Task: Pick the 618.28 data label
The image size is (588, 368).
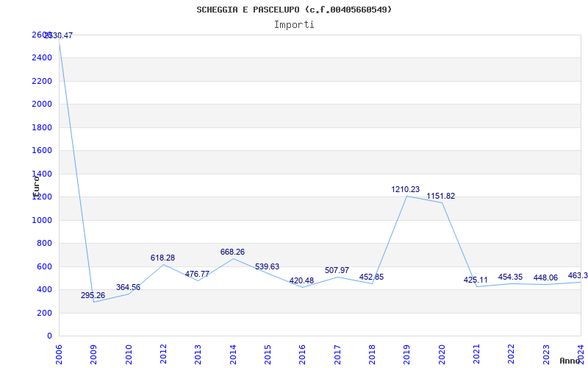Action: coord(162,258)
